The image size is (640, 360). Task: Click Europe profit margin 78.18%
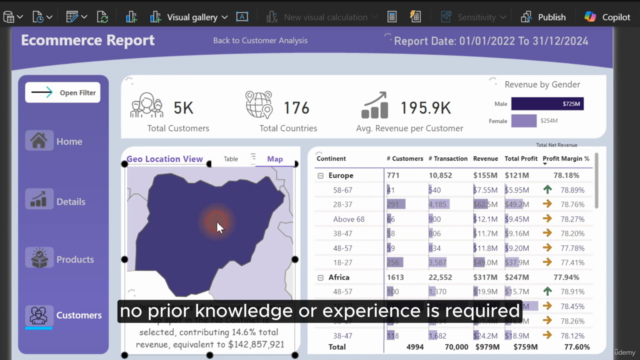pyautogui.click(x=566, y=176)
